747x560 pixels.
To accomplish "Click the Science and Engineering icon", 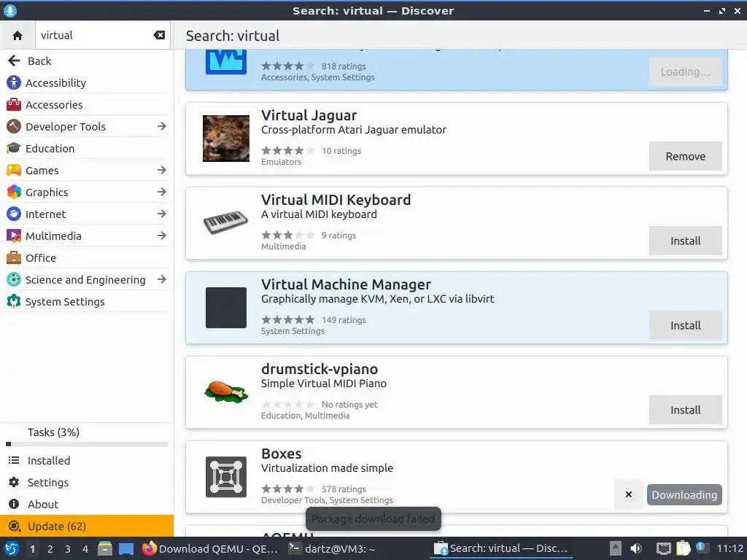I will (14, 280).
